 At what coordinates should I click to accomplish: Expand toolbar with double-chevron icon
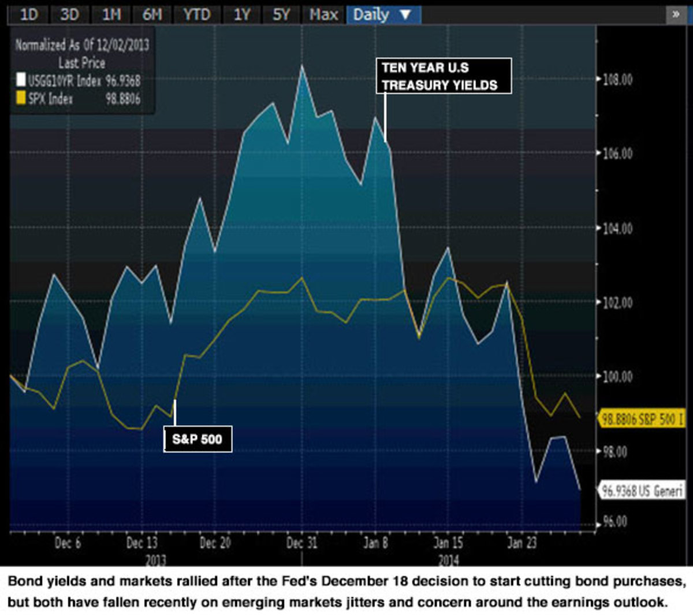pyautogui.click(x=676, y=14)
